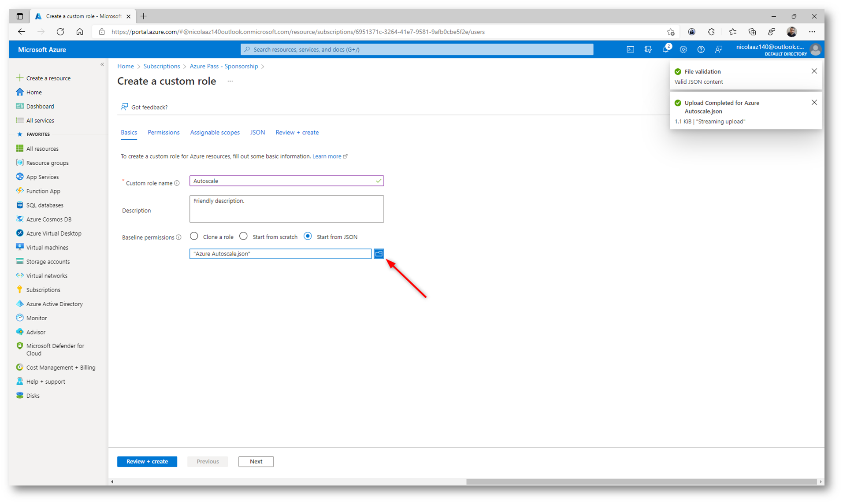
Task: Click the Home icon in the sidebar
Action: [19, 92]
